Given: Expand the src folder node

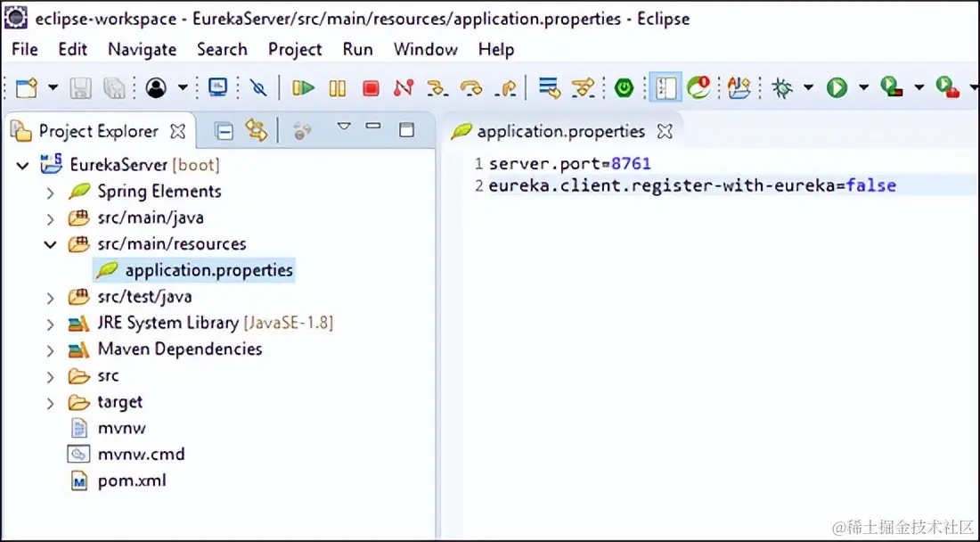Looking at the screenshot, I should (x=51, y=376).
